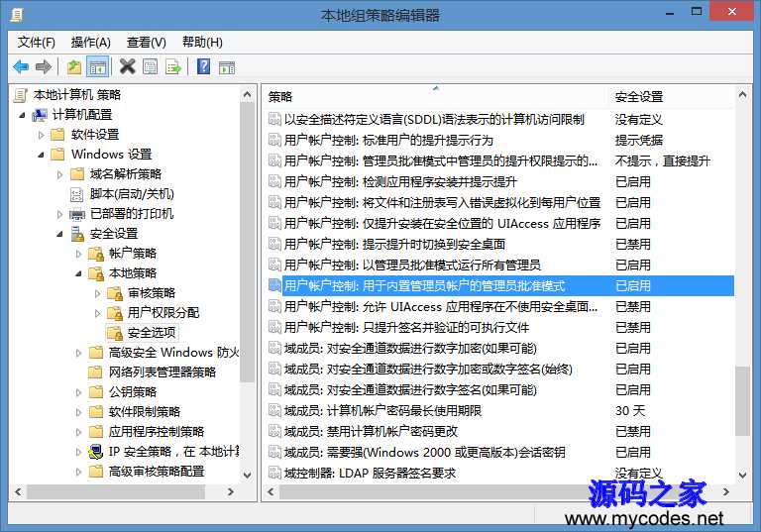Click policy list horizontal scrollbar left arrow

(271, 491)
